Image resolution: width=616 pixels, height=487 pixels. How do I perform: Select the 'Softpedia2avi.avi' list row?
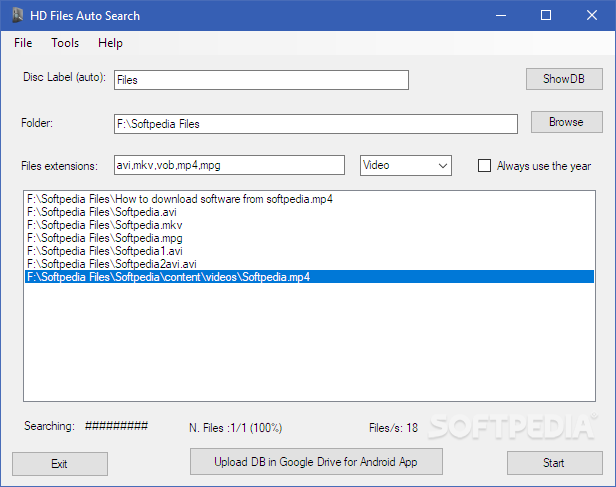point(309,264)
